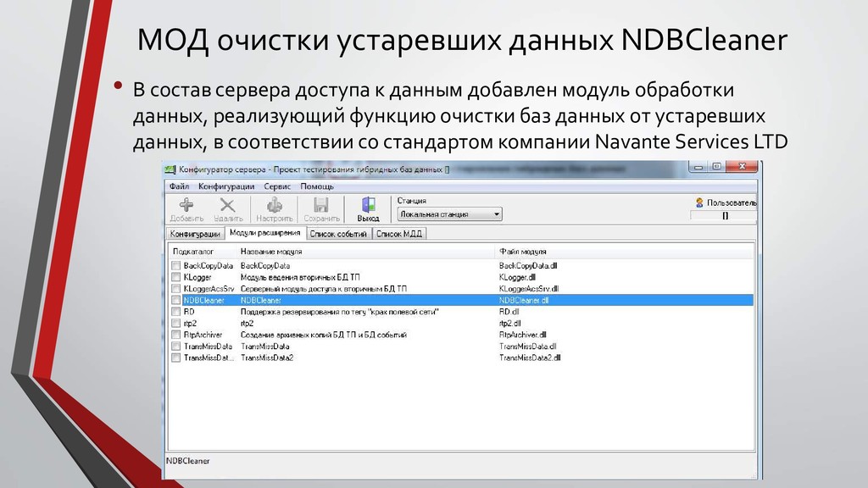Check the NDBCleaner module checkbox
The image size is (868, 488).
coord(176,301)
